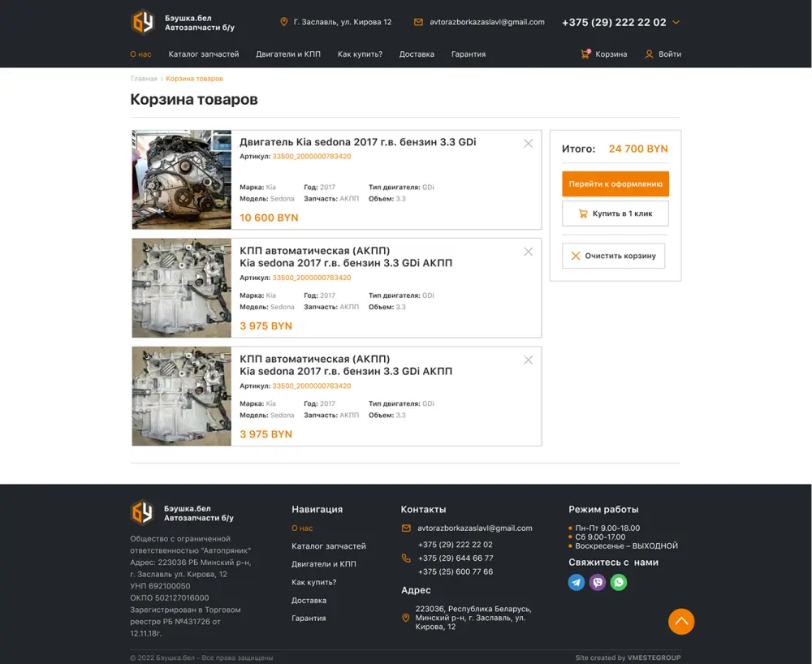Remove the last КПП автоматическая item from the cart

coord(529,360)
